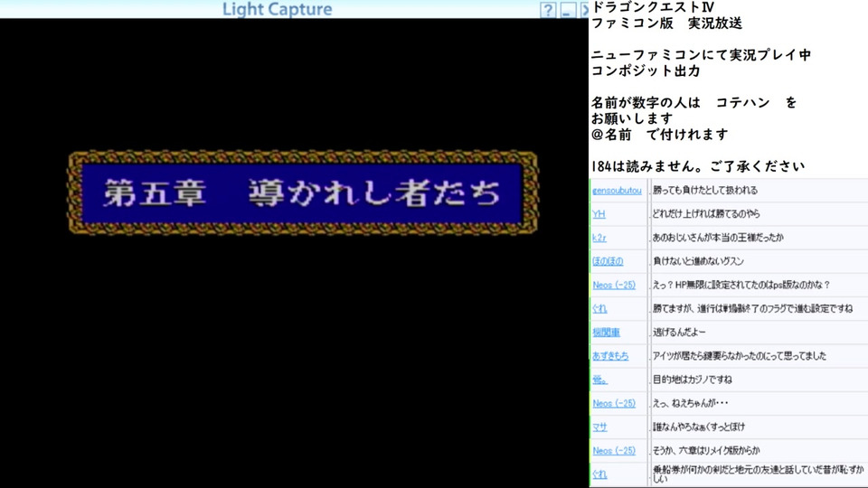
Task: Select the comment starting with 乗船券が何かの剣だと
Action: (758, 474)
